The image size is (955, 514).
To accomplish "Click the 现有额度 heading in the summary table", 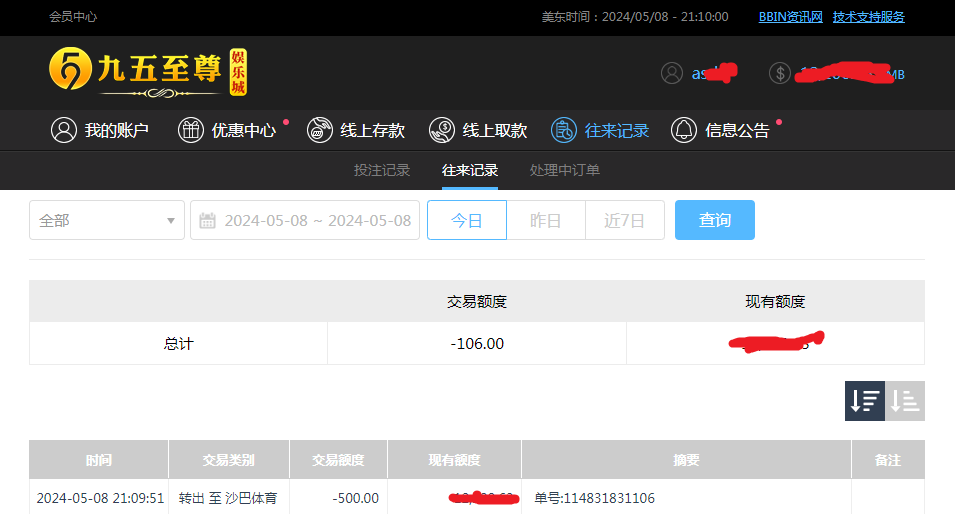I will coord(775,301).
